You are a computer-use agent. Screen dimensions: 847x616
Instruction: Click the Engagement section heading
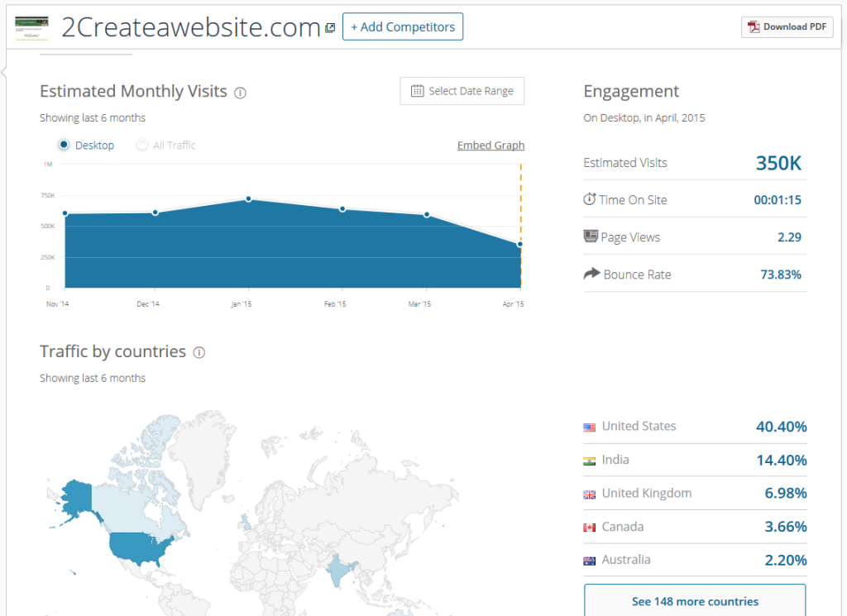[631, 91]
